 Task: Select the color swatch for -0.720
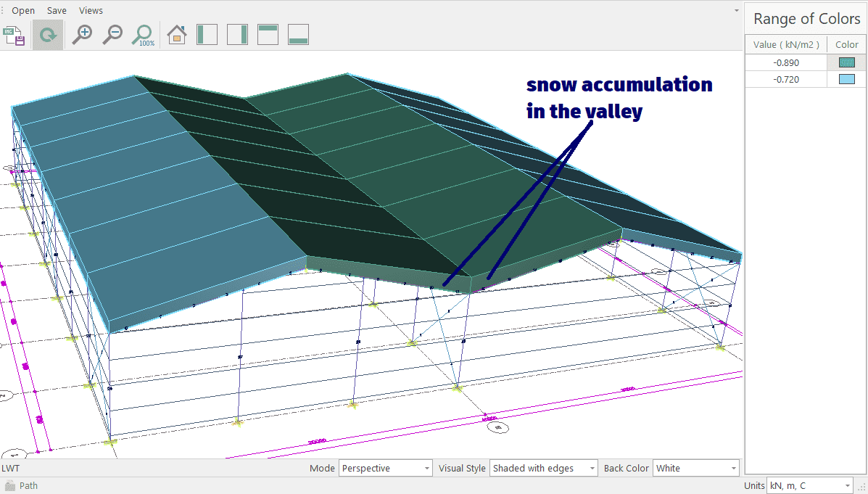pyautogui.click(x=846, y=80)
